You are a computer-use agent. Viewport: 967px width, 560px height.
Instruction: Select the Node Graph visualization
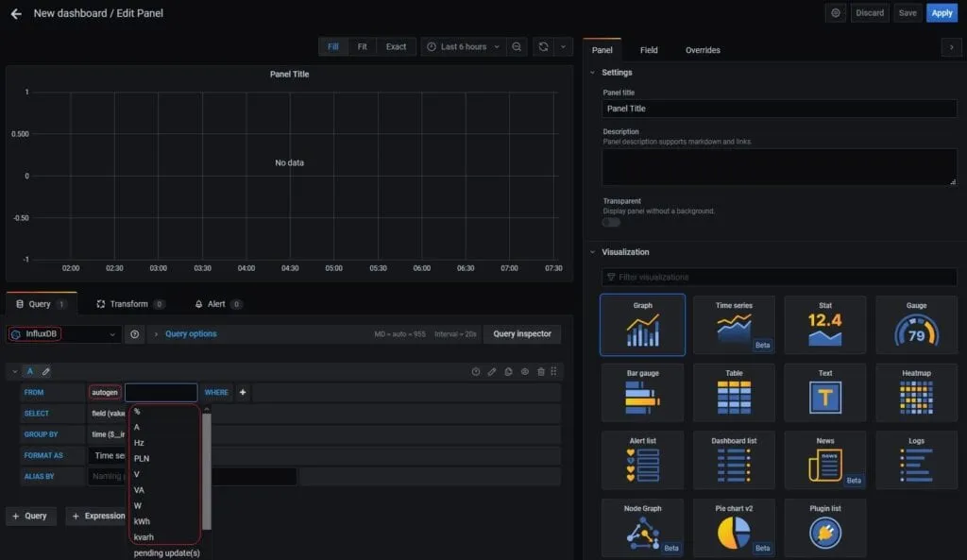click(642, 528)
